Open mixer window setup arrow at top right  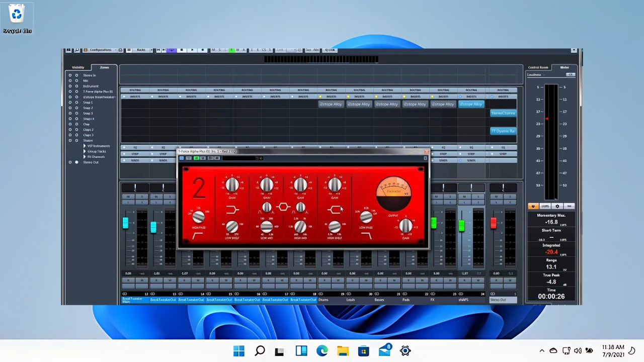click(x=574, y=50)
